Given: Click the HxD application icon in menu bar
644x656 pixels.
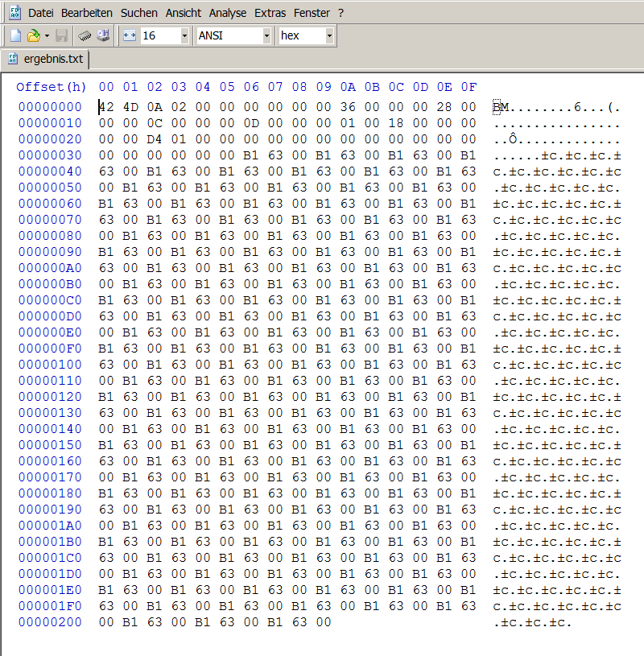Looking at the screenshot, I should pyautogui.click(x=14, y=13).
